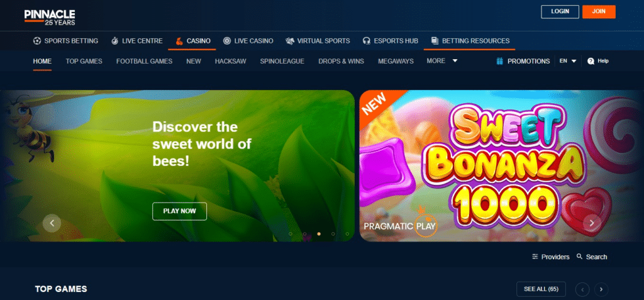Viewport: 644px width, 300px height.
Task: Click the LOGIN button
Action: click(559, 11)
